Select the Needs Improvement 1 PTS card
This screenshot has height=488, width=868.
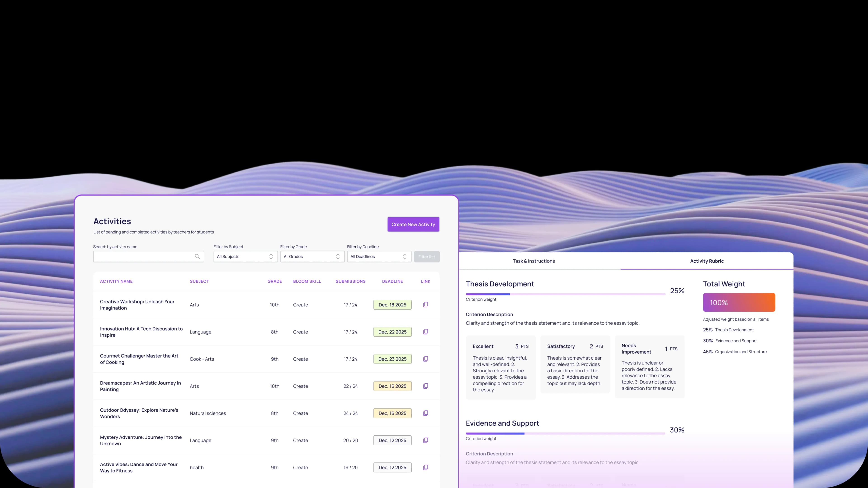point(649,367)
